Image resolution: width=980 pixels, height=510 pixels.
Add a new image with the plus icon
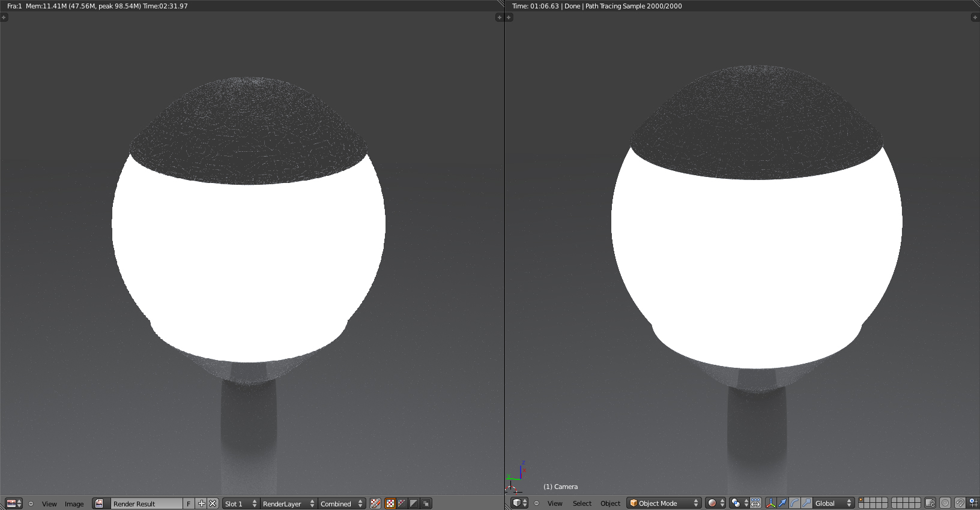coord(201,503)
